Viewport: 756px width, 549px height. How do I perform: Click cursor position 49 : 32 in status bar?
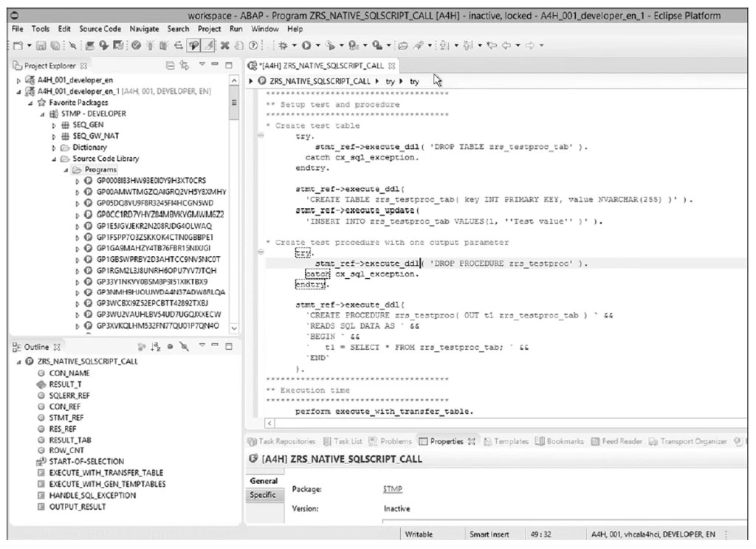540,534
